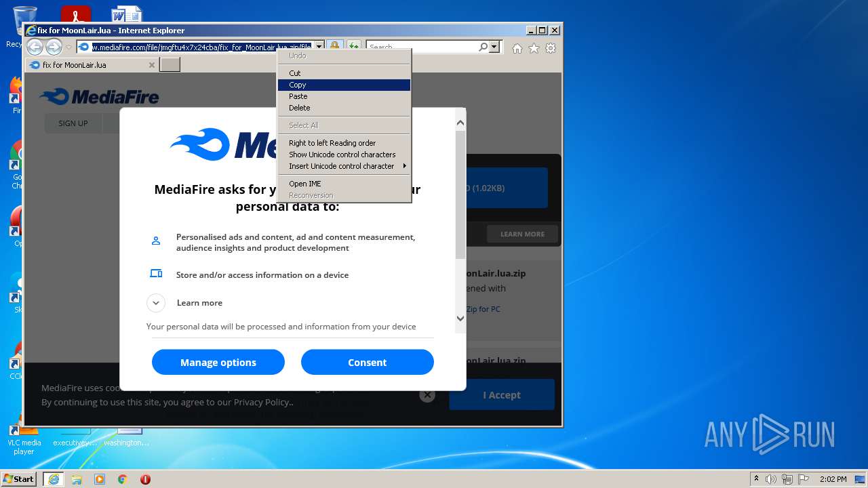Screen dimensions: 868x488
Task: Click the Action Center flag icon
Action: [805, 479]
